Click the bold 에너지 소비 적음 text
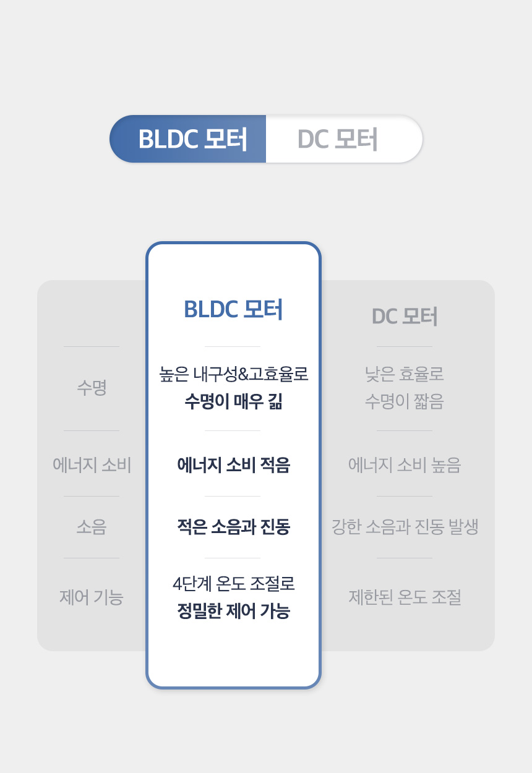This screenshot has height=773, width=532. coord(233,465)
